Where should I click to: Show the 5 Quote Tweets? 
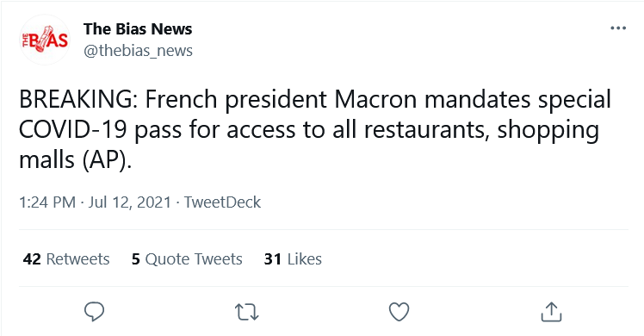click(187, 259)
